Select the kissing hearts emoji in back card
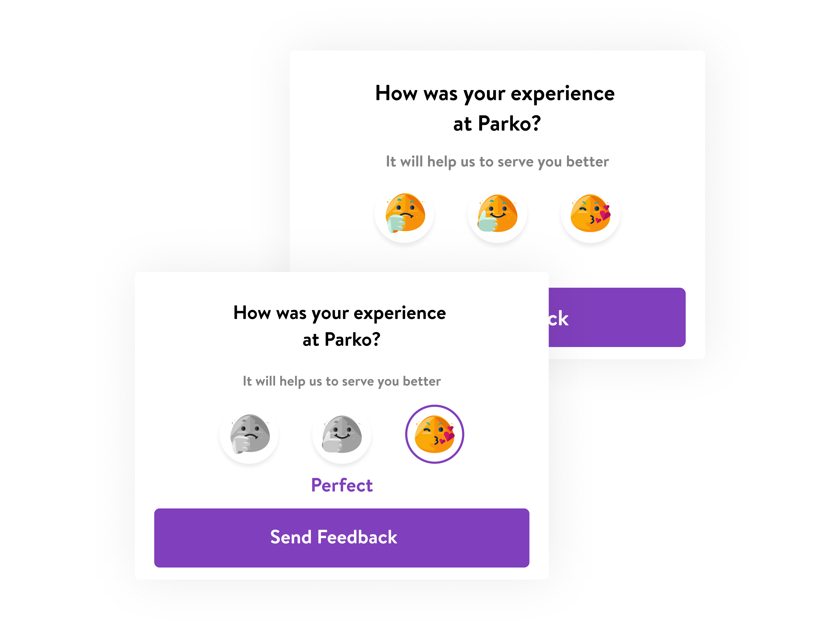840x630 pixels. coord(590,213)
